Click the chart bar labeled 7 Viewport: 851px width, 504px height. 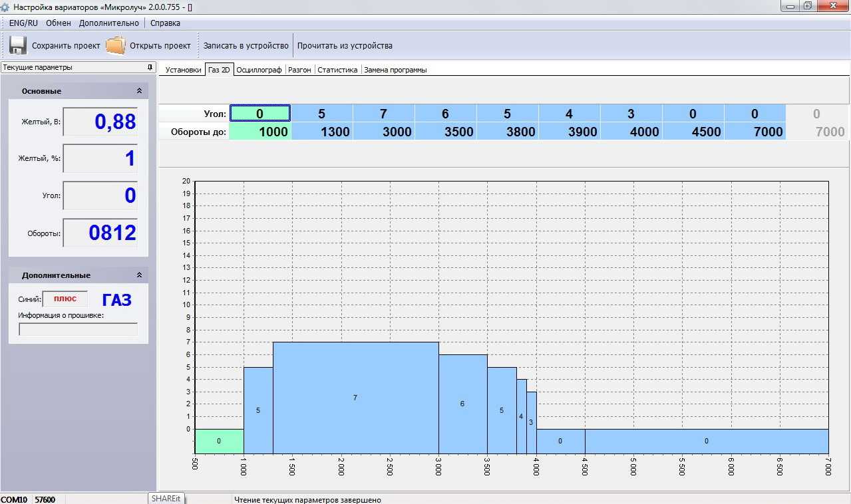coord(355,398)
